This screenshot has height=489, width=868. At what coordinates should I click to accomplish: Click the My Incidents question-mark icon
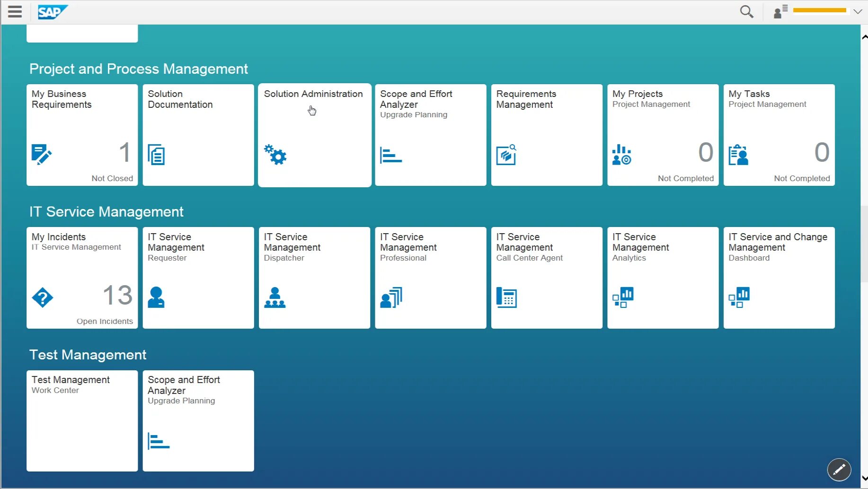(43, 298)
